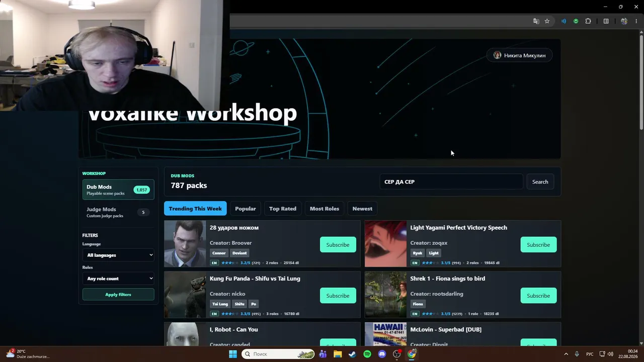Select the Trending This Week tab
Screen dimensions: 644x362
coord(195,209)
